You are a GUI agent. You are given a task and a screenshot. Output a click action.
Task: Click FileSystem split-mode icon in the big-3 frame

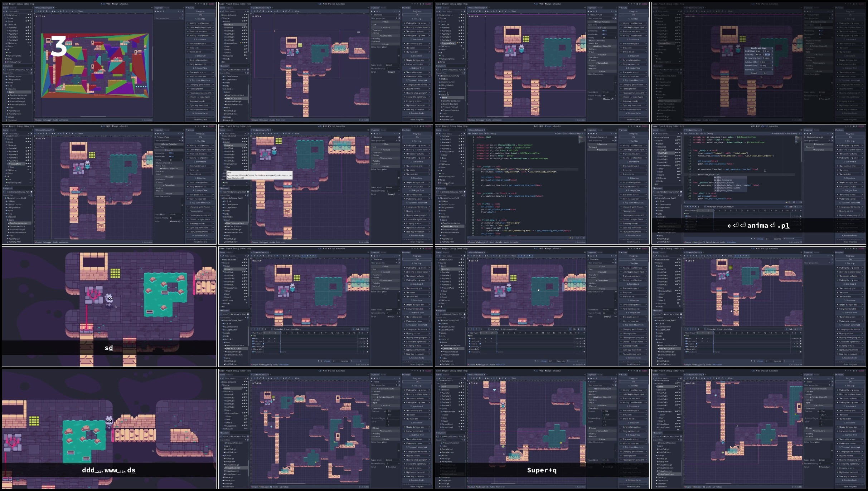31,69
